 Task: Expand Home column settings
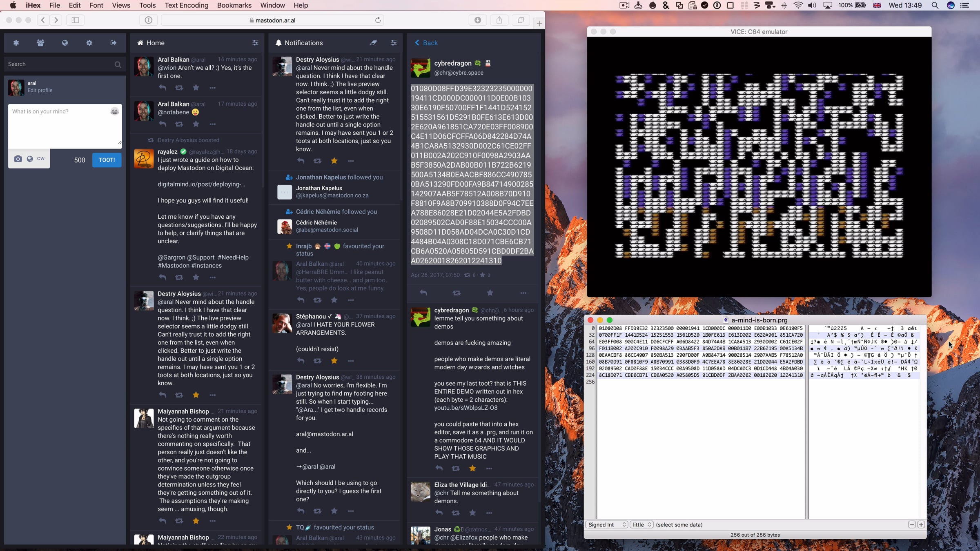255,43
